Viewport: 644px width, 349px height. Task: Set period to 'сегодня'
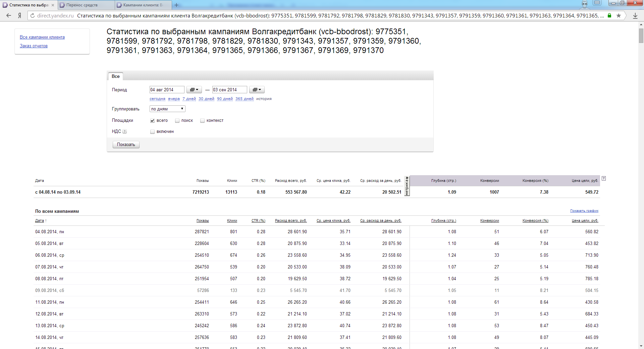coord(157,99)
